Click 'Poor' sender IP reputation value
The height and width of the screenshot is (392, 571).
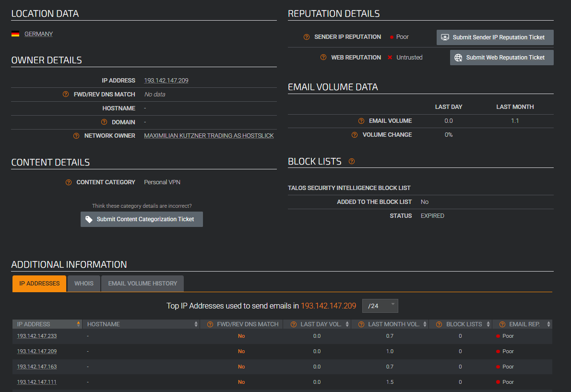click(x=403, y=37)
